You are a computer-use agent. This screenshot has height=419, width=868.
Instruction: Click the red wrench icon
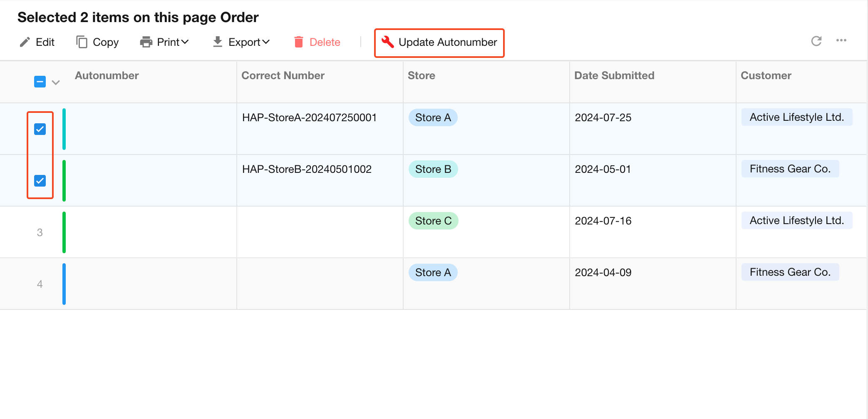387,42
